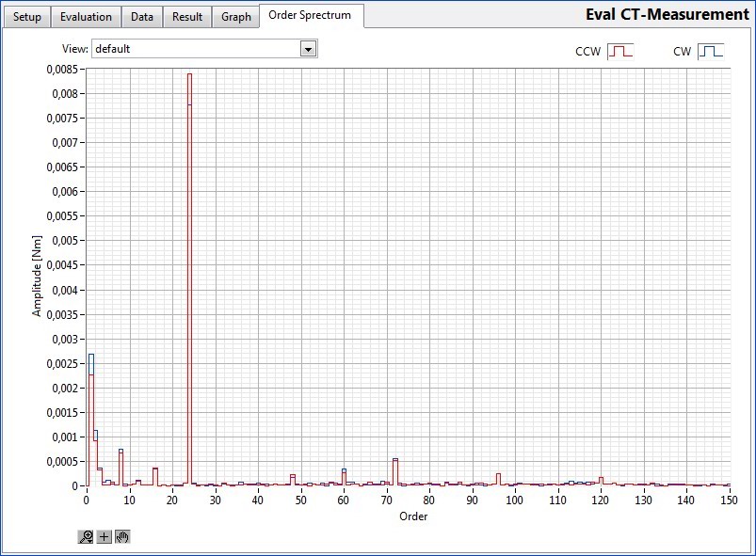Click the blue CW plot legend icon
Image resolution: width=756 pixels, height=556 pixels.
[x=710, y=52]
